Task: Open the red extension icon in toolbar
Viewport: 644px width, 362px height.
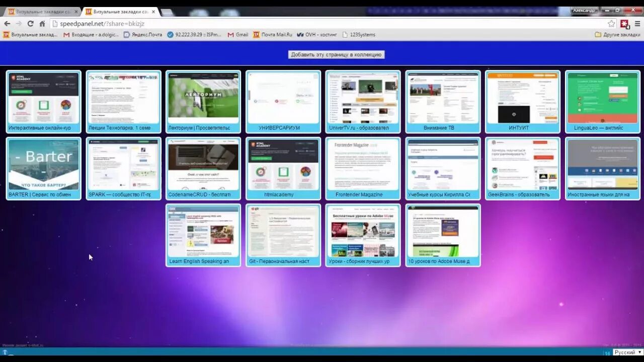Action: click(625, 24)
